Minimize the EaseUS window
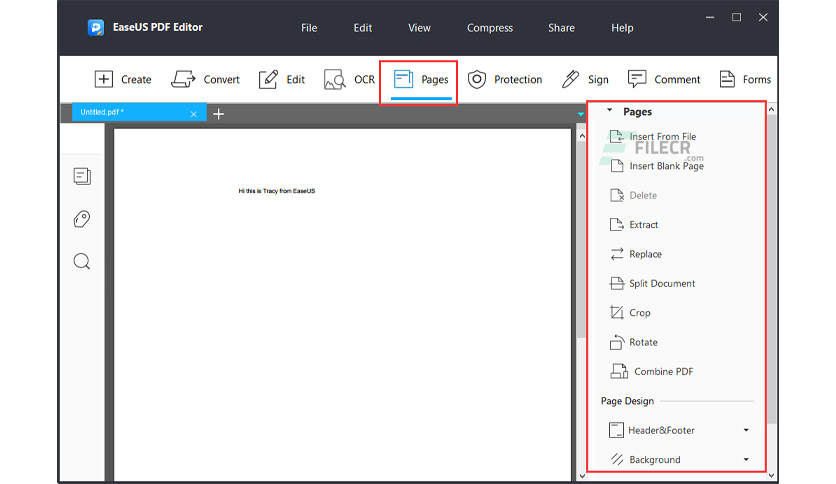Screen dimensions: 836x484 (x=710, y=17)
